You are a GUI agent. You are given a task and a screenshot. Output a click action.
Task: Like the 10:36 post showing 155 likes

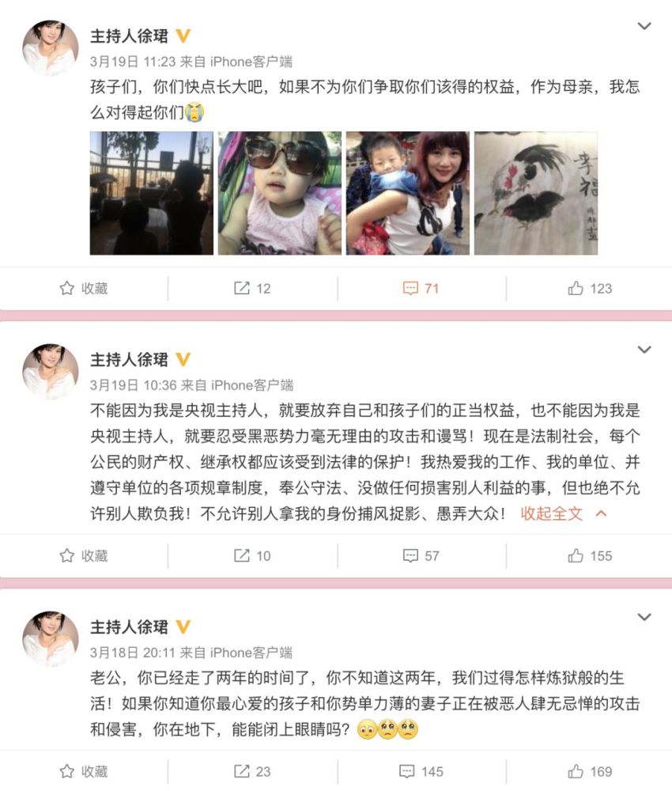tap(589, 556)
